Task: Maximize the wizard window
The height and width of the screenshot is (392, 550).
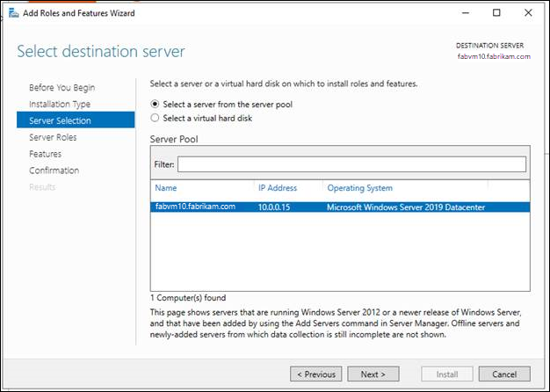Action: [496, 13]
